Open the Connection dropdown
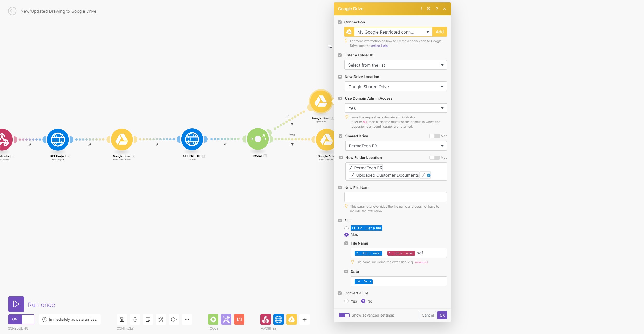Image resolution: width=644 pixels, height=334 pixels. click(393, 32)
